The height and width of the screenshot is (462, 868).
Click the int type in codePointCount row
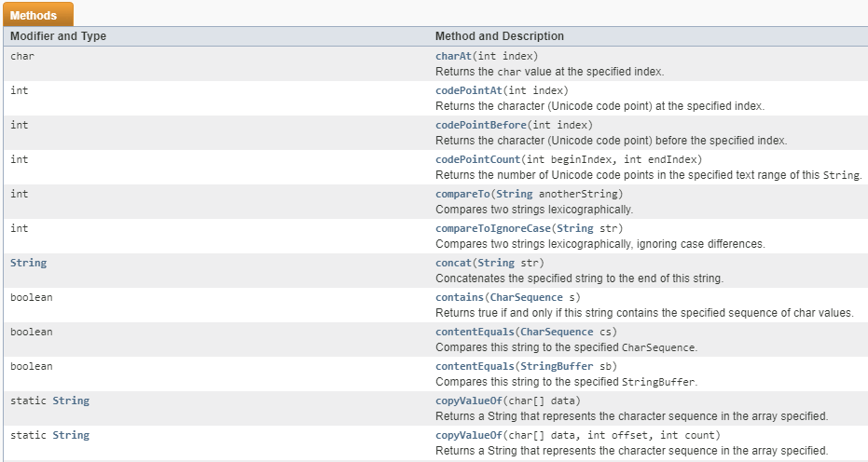[19, 159]
